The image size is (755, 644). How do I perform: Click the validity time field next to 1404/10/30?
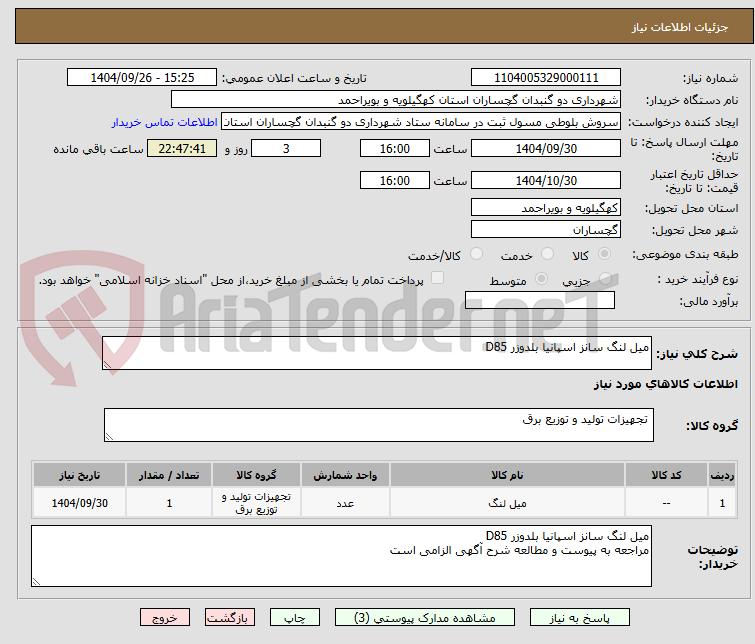pos(395,180)
